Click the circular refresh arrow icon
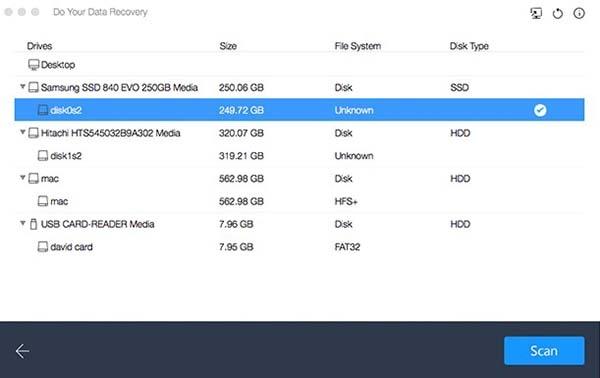The image size is (600, 378). tap(558, 14)
